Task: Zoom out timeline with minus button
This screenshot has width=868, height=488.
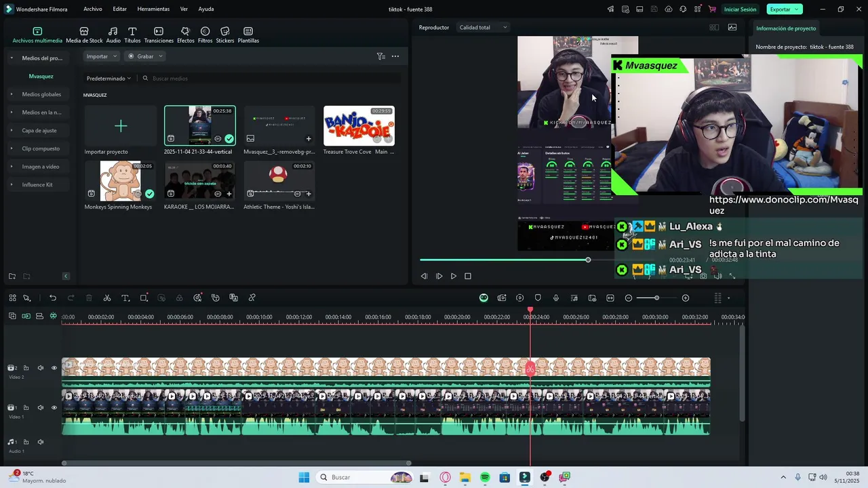Action: [x=629, y=298]
